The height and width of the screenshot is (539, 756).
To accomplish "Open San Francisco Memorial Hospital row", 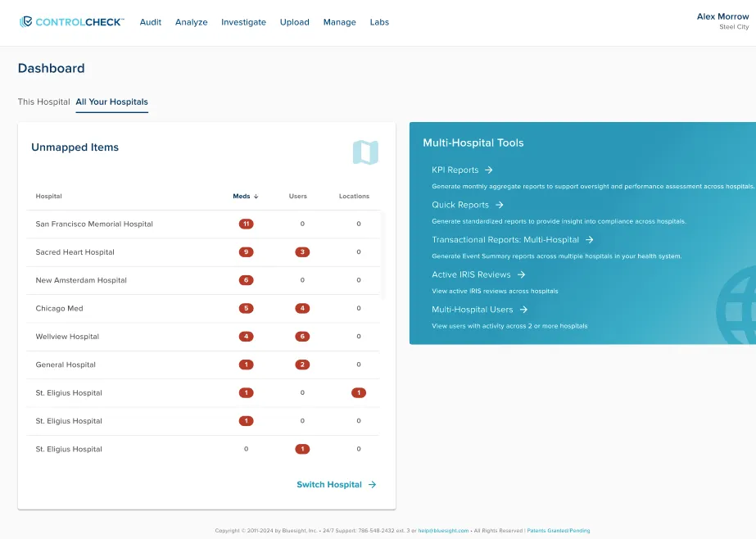I will tap(203, 224).
